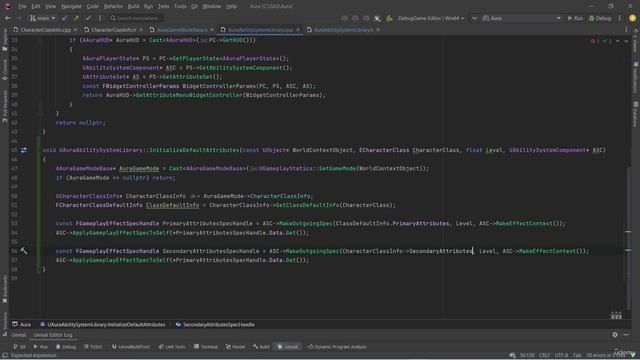Open the UnrealBuildTool window
Viewport: 640px width, 360px height.
tap(131, 347)
